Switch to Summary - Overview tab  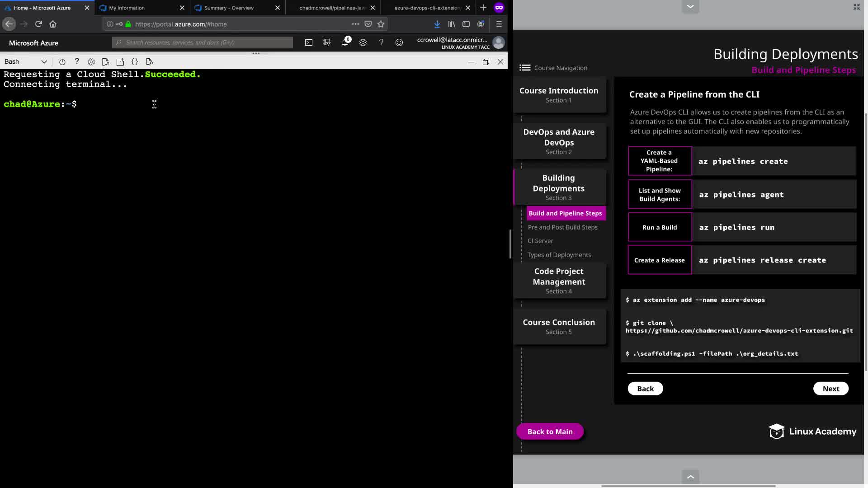click(x=229, y=8)
